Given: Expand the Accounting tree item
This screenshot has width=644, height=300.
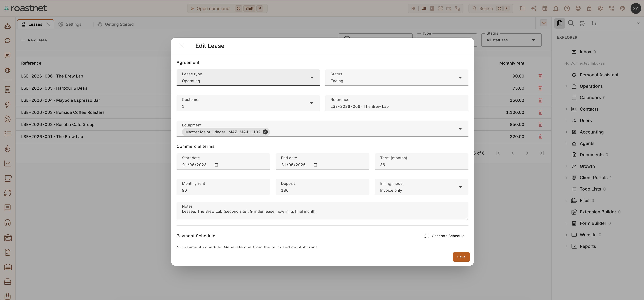Looking at the screenshot, I should 566,132.
